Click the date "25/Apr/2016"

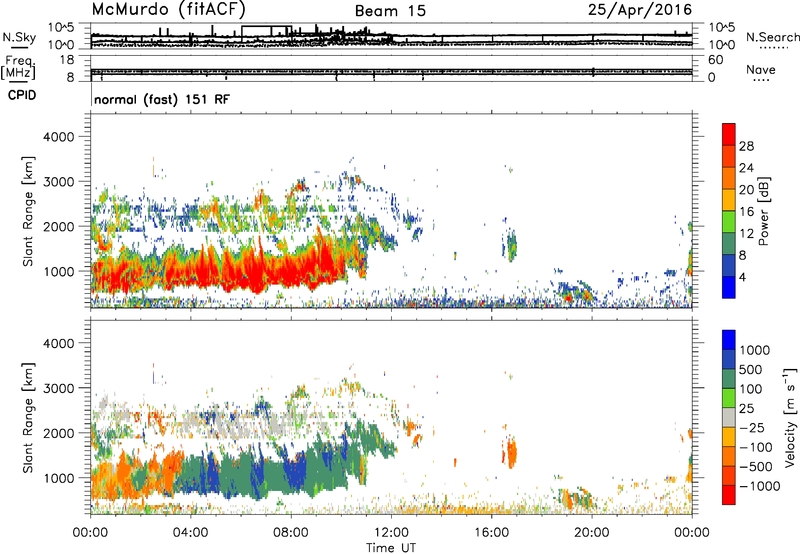[x=640, y=10]
